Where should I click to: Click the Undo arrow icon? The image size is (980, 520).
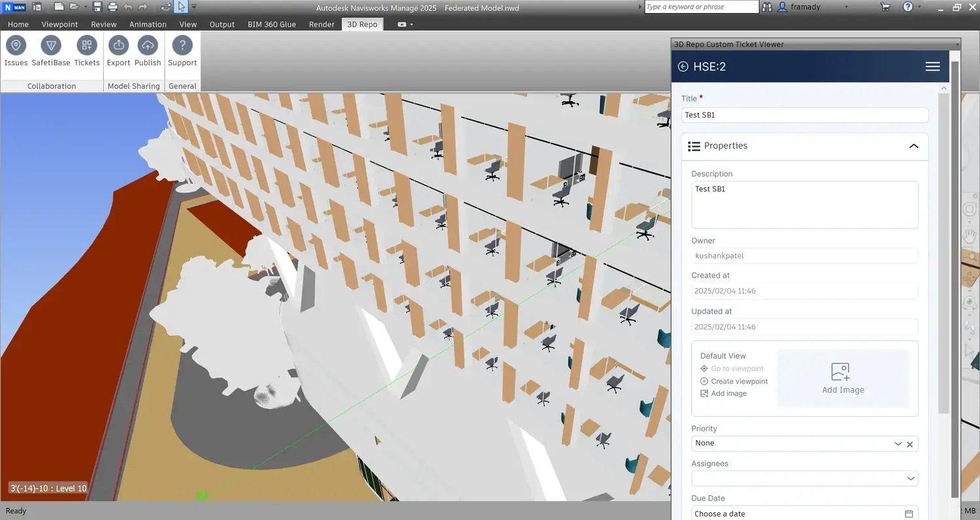pos(127,7)
